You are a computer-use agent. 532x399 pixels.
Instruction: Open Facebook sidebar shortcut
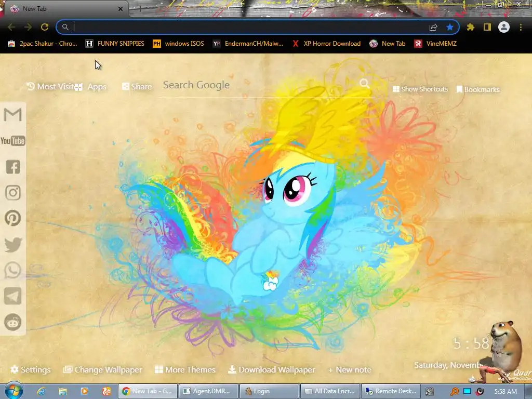tap(13, 167)
